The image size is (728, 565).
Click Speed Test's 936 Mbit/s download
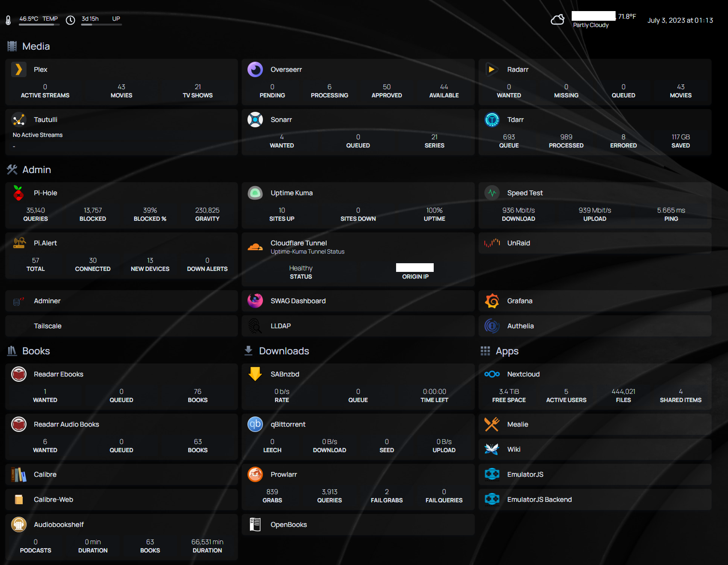point(519,210)
